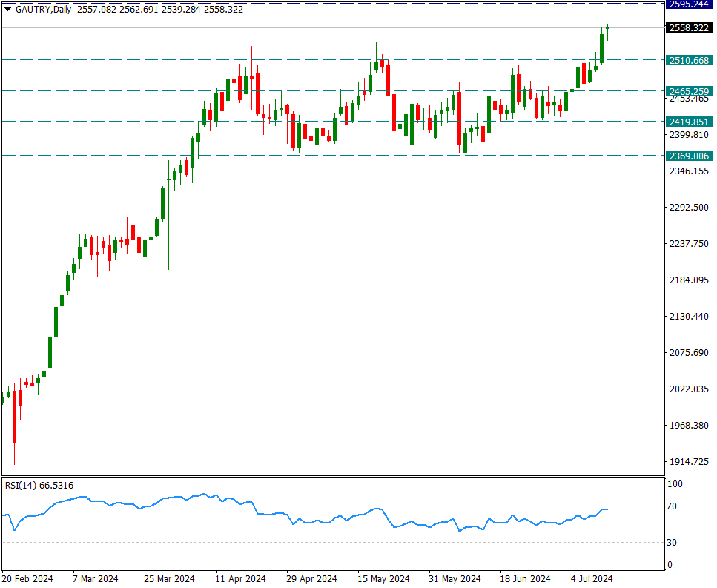Click the 2595.244 price level label
The image size is (717, 588).
point(689,4)
